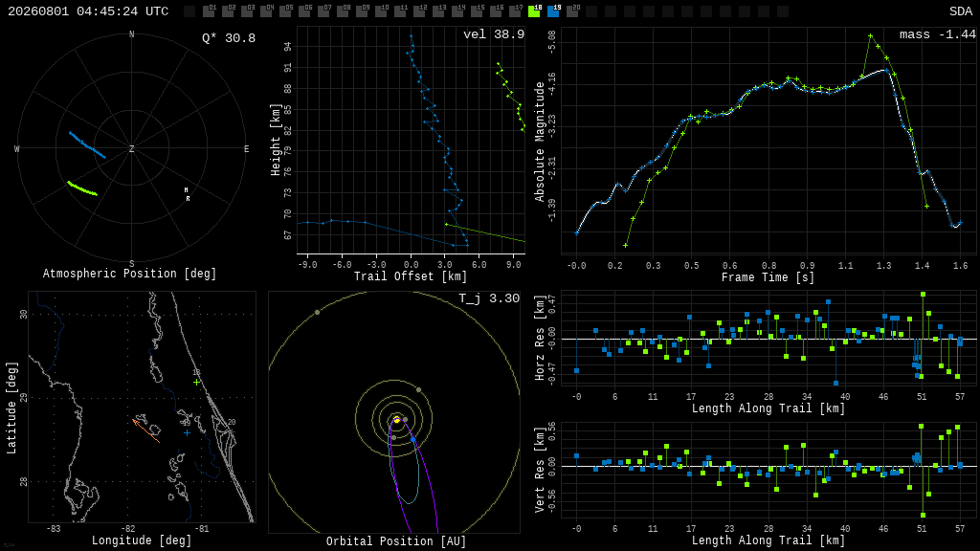
Task: Click station 01 indicator box
Action: (x=209, y=11)
